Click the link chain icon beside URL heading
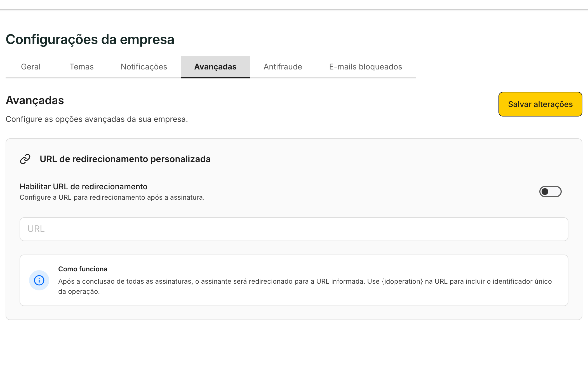 pyautogui.click(x=25, y=159)
